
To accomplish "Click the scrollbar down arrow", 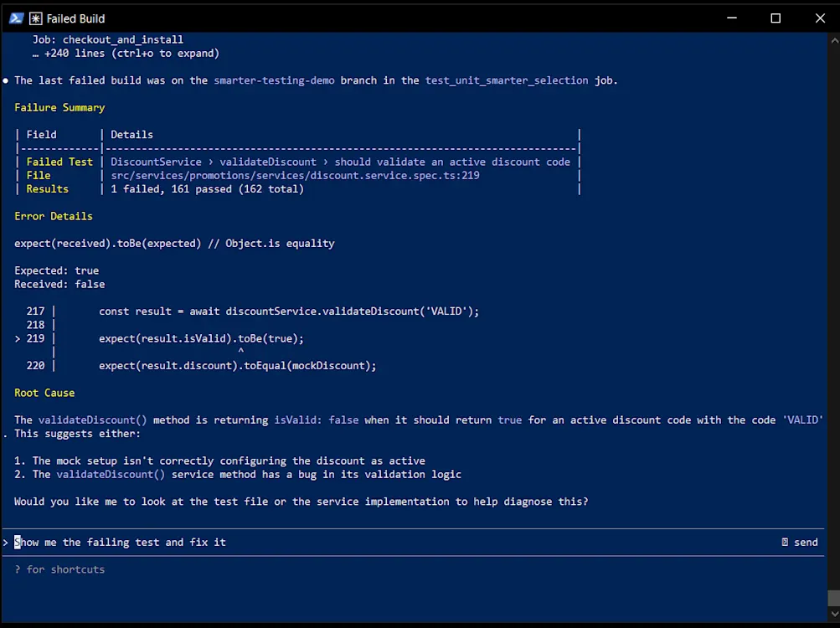I will click(834, 614).
